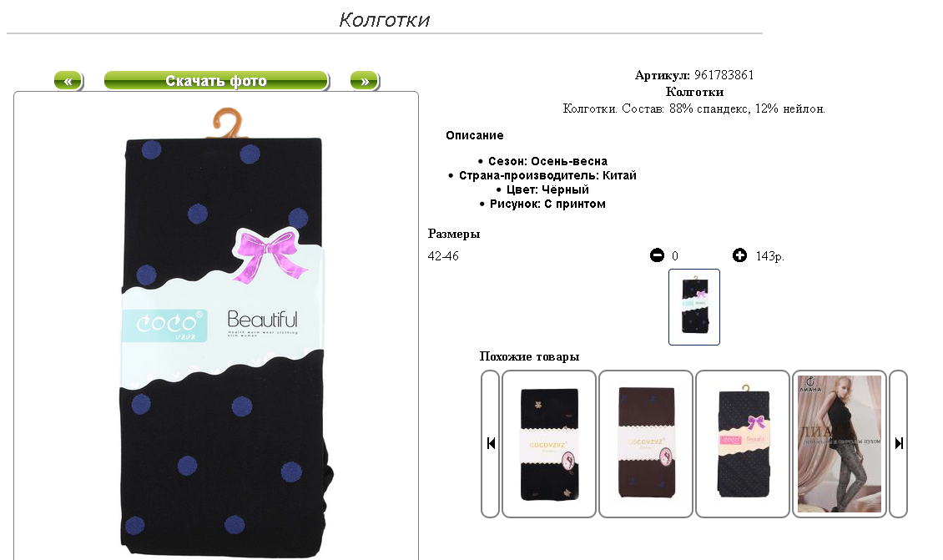943x560 pixels.
Task: Open the brown cocovzvz tights similar product
Action: [646, 443]
